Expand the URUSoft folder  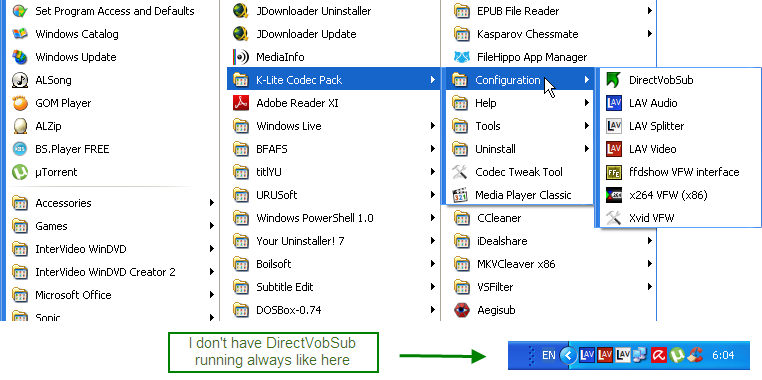(x=333, y=195)
